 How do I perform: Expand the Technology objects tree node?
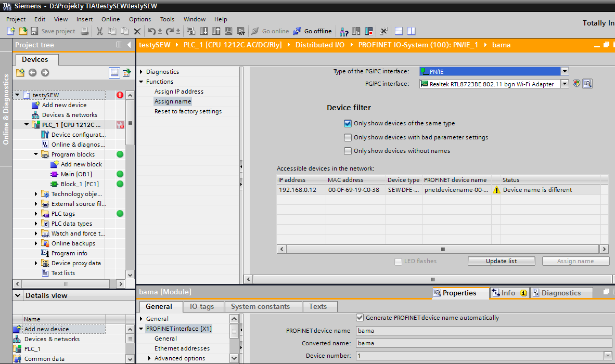[x=36, y=194]
